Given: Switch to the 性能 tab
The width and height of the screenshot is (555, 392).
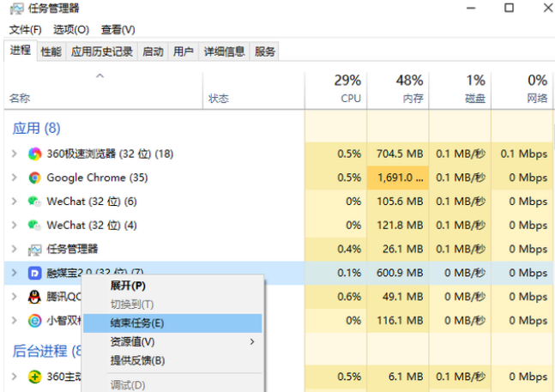Looking at the screenshot, I should [x=51, y=51].
